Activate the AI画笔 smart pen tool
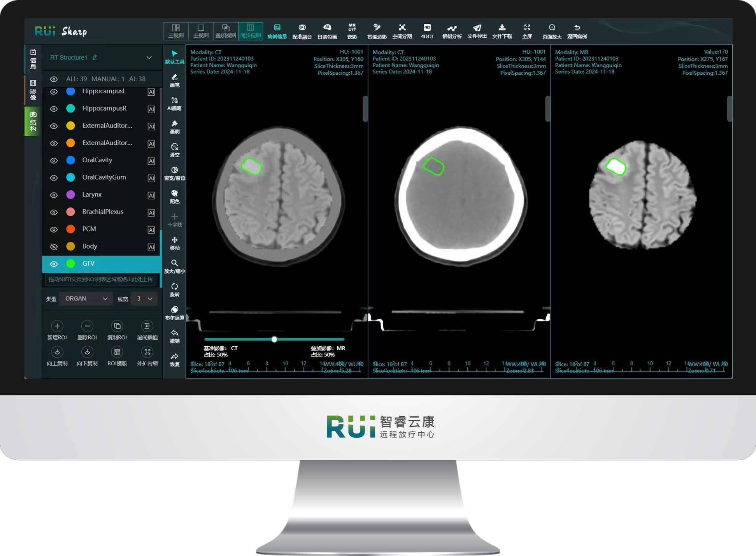 (x=174, y=103)
